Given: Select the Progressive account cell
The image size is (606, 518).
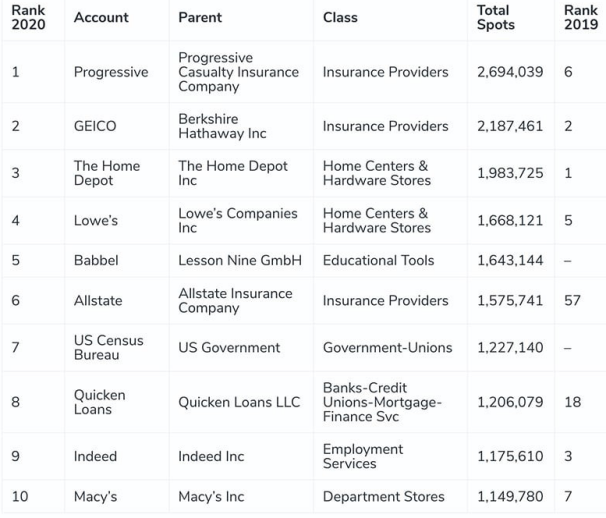Looking at the screenshot, I should (111, 72).
